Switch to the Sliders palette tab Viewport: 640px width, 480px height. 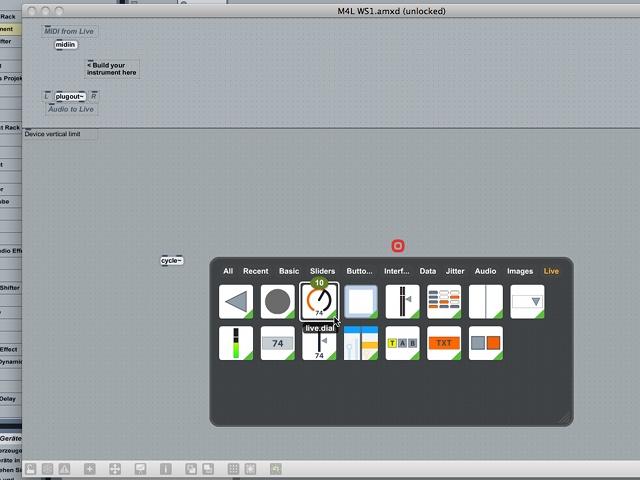pyautogui.click(x=322, y=271)
